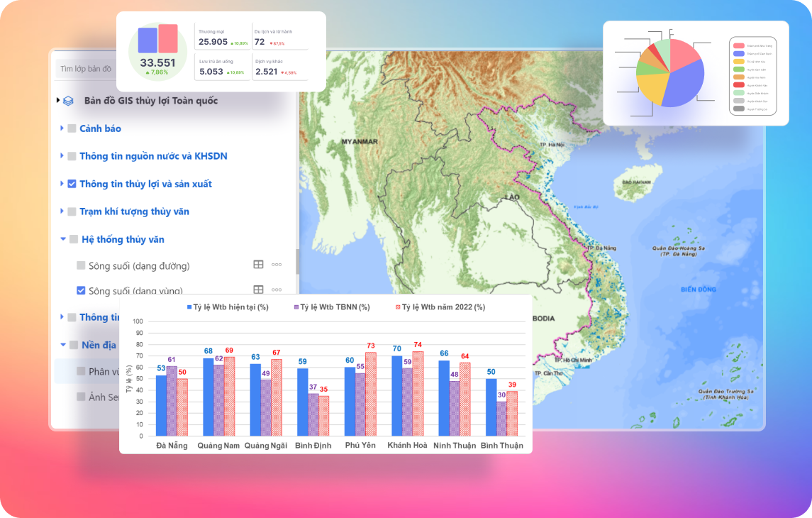Click the blue-red bar icon above 33.551
This screenshot has width=812, height=518.
pos(157,39)
